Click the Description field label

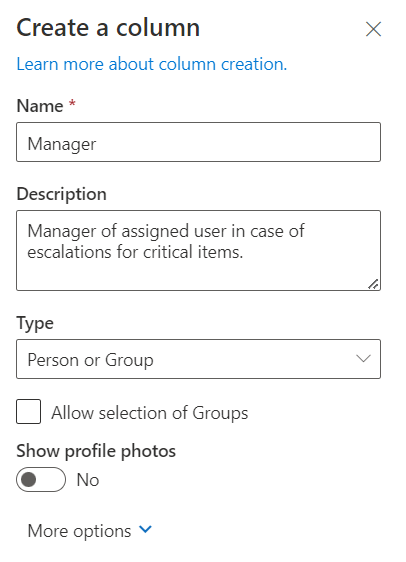coord(61,195)
